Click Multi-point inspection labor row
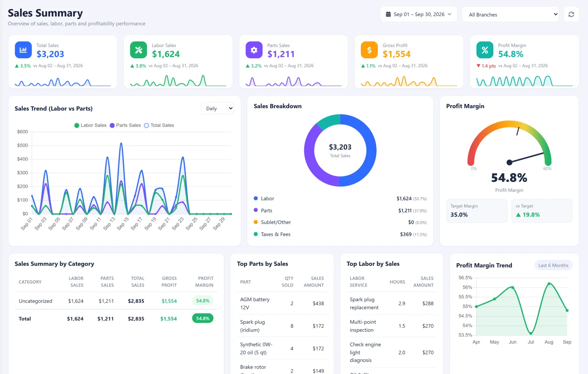 (x=392, y=326)
